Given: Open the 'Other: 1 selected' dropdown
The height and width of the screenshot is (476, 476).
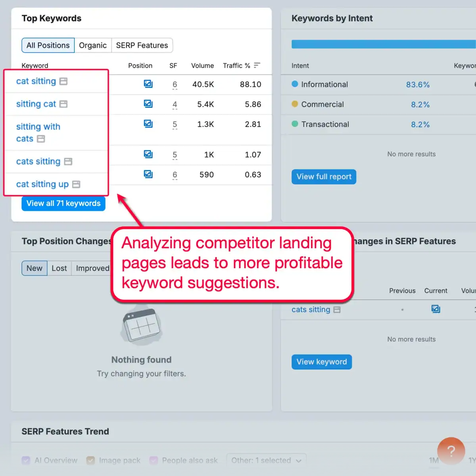Looking at the screenshot, I should [x=266, y=461].
